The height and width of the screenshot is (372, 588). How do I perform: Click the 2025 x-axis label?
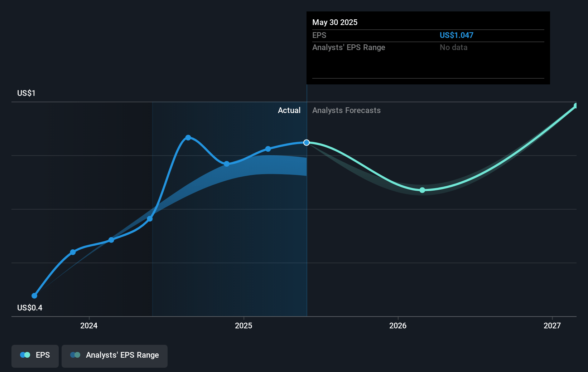point(244,325)
